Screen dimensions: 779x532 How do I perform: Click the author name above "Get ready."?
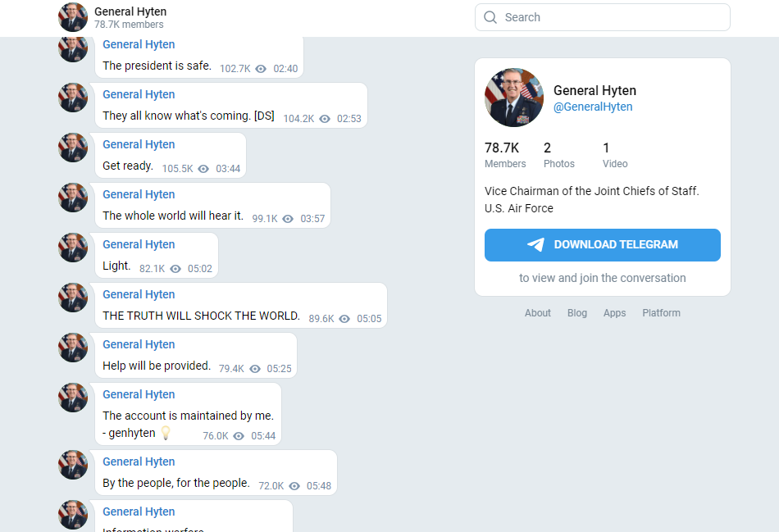pyautogui.click(x=139, y=144)
